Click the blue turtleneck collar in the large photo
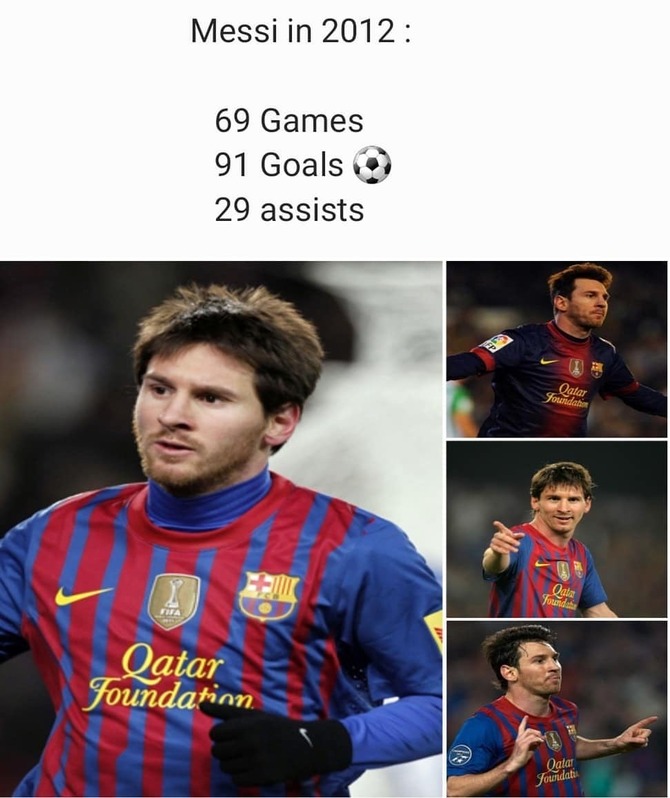The image size is (670, 798). click(x=208, y=501)
